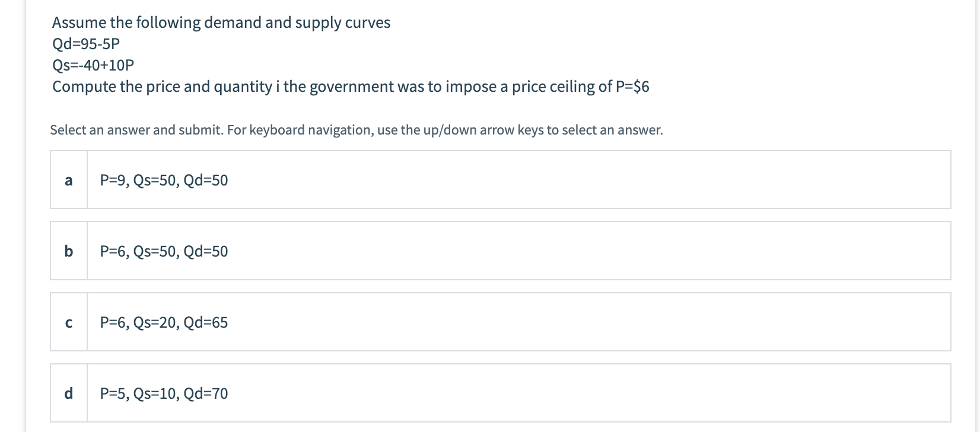
Task: Click 'Qd=70' in option d
Action: tap(206, 393)
